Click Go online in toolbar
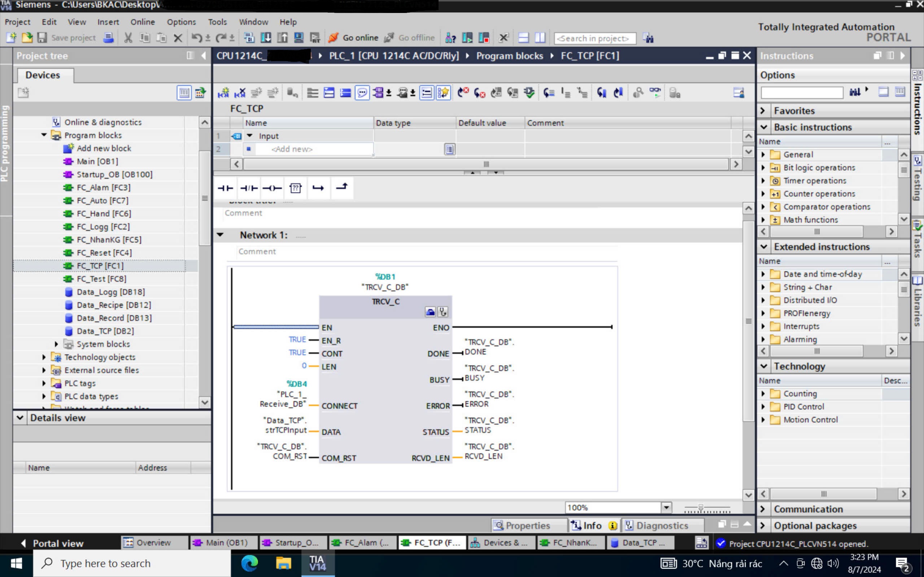Screen dimensions: 924x577 tap(353, 38)
